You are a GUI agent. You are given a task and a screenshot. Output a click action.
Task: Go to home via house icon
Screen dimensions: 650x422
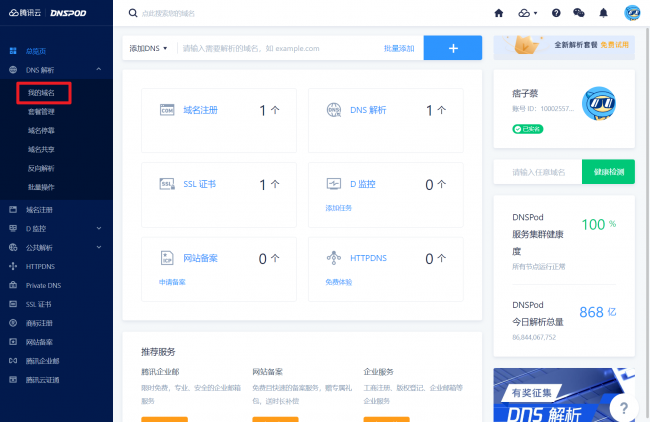click(x=499, y=13)
